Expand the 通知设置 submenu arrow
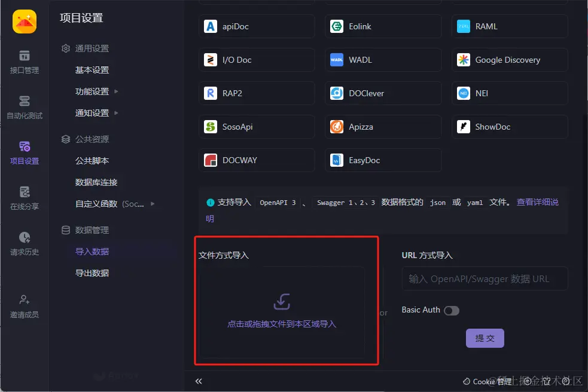588x392 pixels. pos(116,113)
